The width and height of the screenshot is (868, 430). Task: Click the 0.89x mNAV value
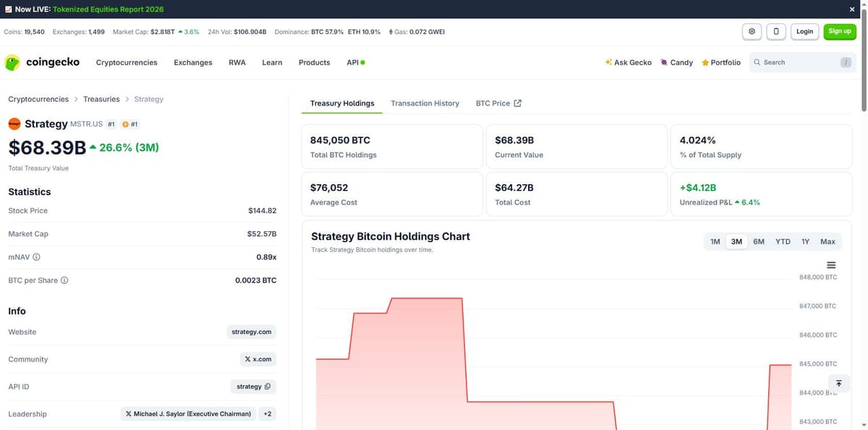(x=266, y=257)
